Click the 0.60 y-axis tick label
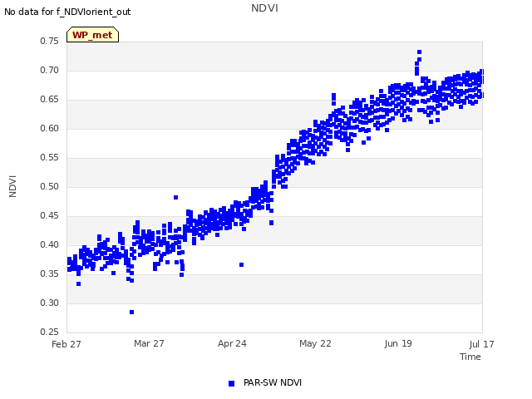 (x=50, y=129)
